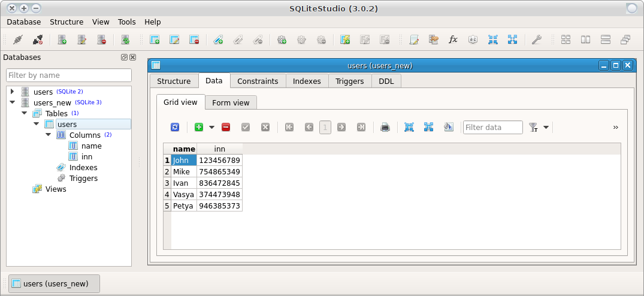Screen dimensions: 644x296
Task: Click the Refresh database schema icon
Action: pos(125,40)
